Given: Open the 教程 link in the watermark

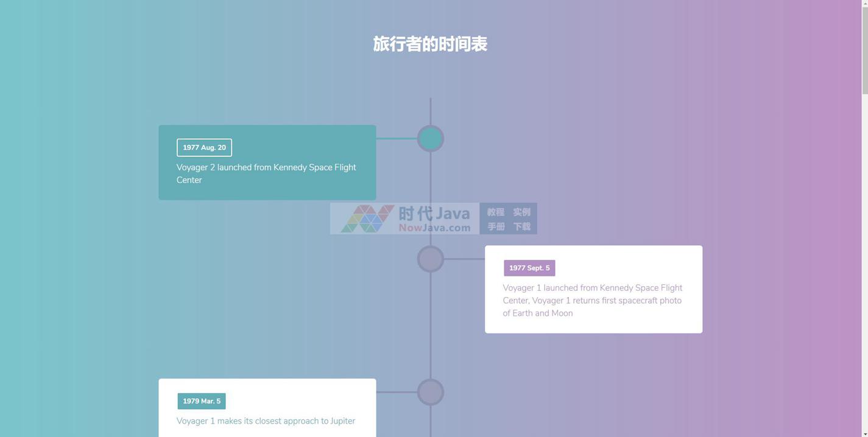Looking at the screenshot, I should pos(495,212).
